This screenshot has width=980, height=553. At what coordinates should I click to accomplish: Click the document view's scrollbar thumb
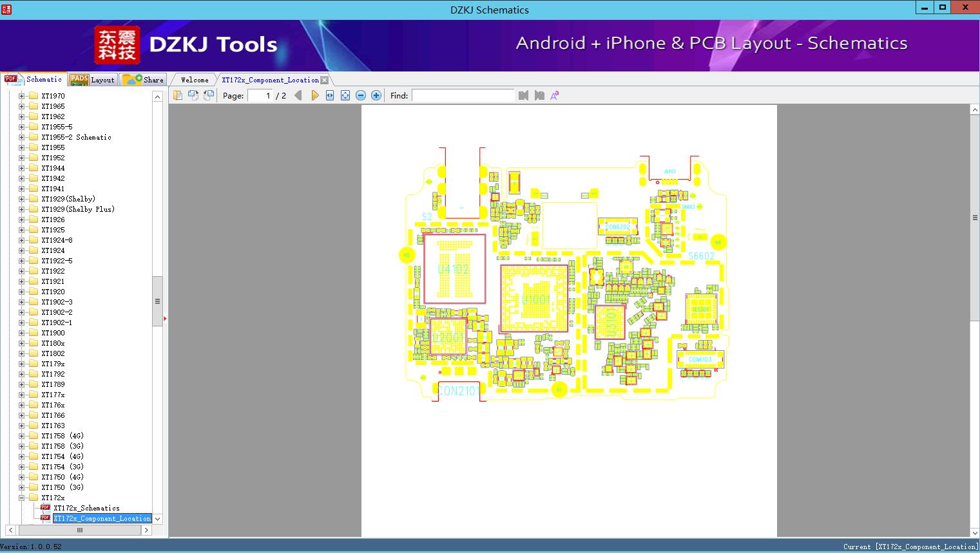point(975,218)
